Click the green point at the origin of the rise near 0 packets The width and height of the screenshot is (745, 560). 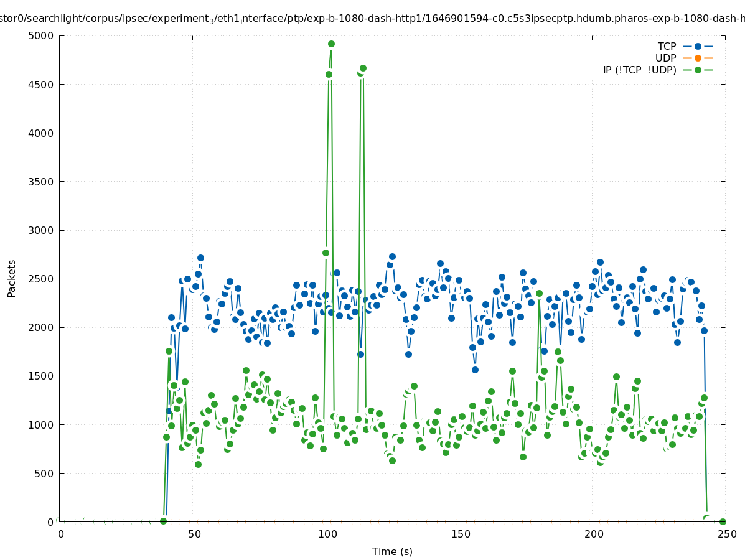tap(163, 521)
